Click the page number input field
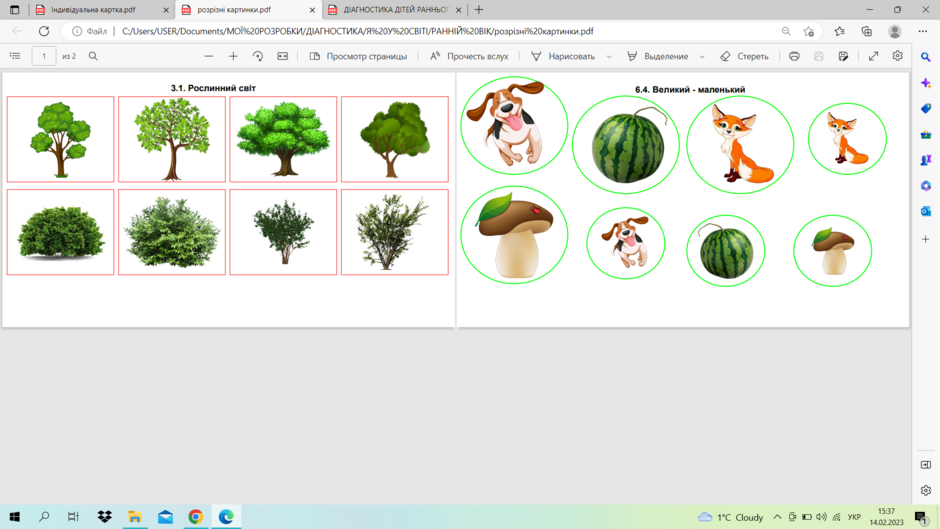This screenshot has width=940, height=529. click(44, 56)
